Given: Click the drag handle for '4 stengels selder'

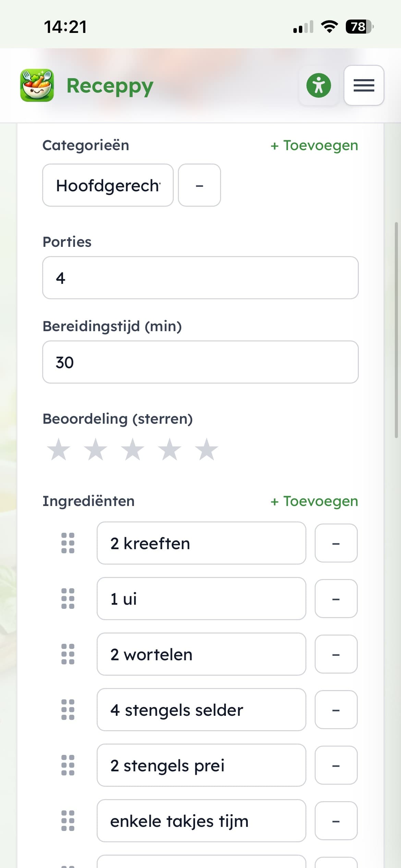Looking at the screenshot, I should tap(67, 710).
